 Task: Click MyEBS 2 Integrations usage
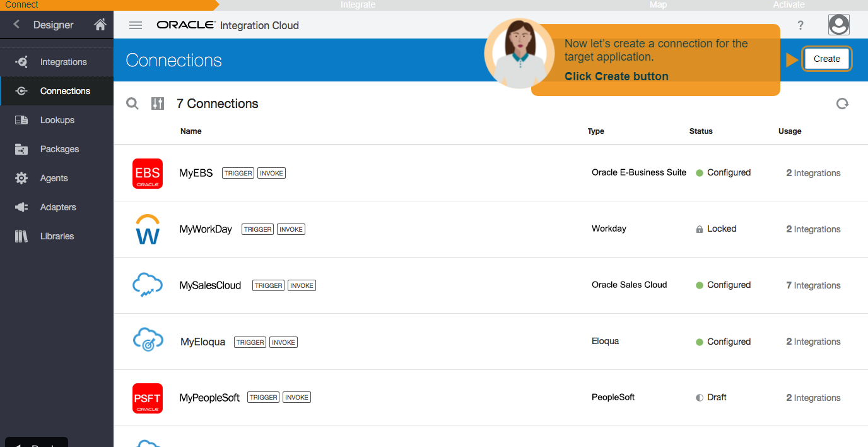click(813, 173)
